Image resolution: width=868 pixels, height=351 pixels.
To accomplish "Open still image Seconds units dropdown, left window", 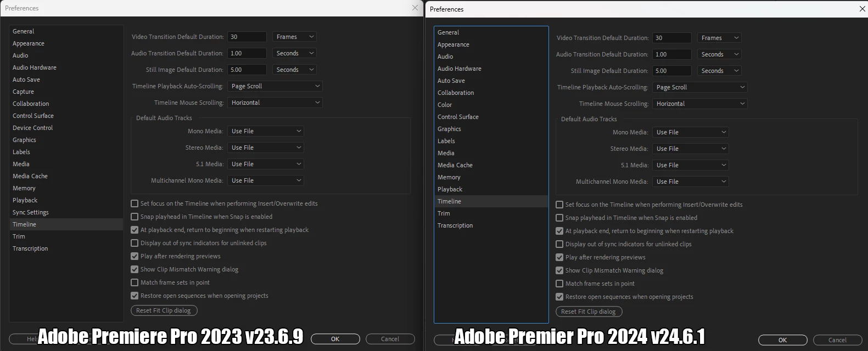I will coord(294,70).
